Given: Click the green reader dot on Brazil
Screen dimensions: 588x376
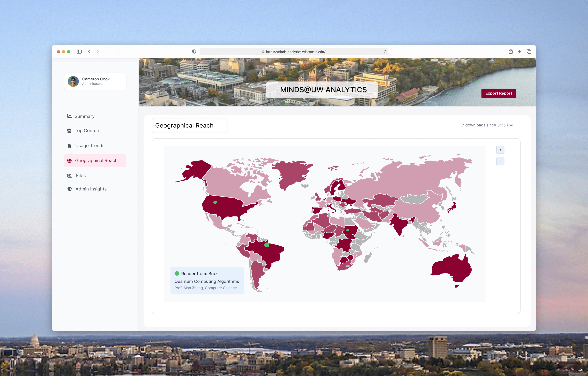Looking at the screenshot, I should point(267,245).
